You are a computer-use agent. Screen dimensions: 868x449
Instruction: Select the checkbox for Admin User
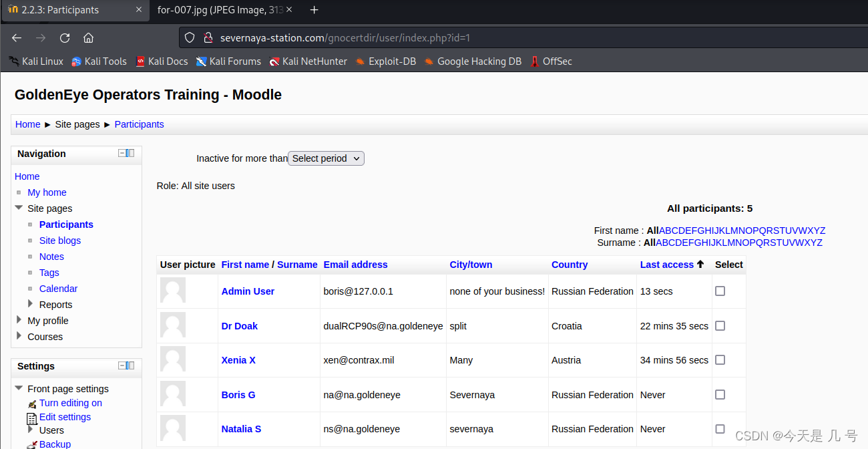click(720, 291)
